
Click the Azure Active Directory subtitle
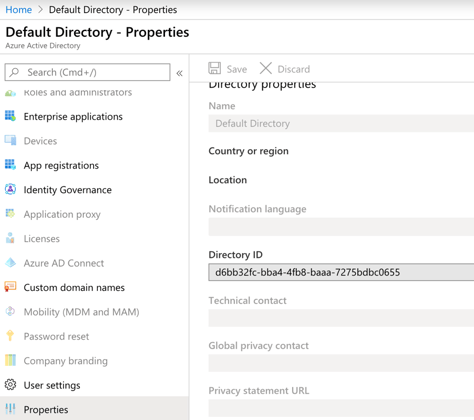click(x=43, y=46)
